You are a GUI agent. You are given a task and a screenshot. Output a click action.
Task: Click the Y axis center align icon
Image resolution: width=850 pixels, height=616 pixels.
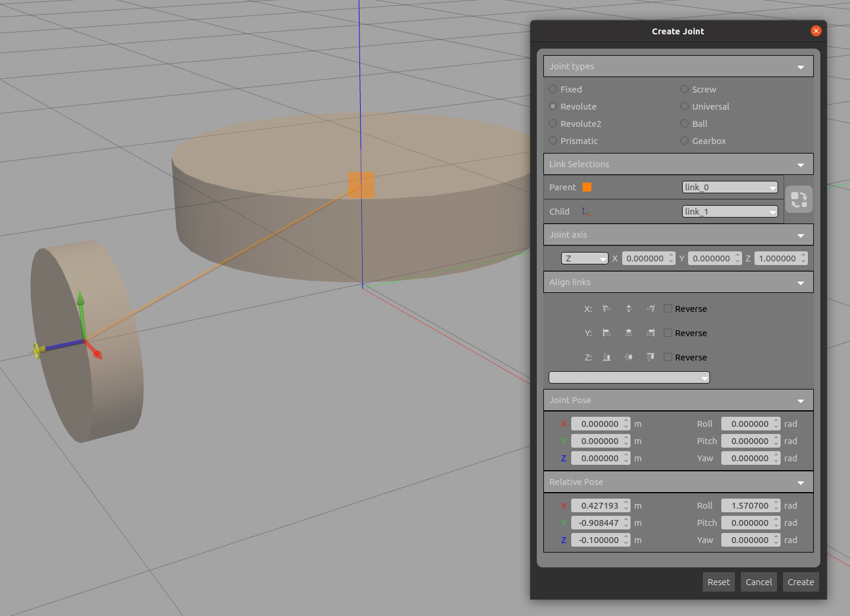(x=629, y=333)
